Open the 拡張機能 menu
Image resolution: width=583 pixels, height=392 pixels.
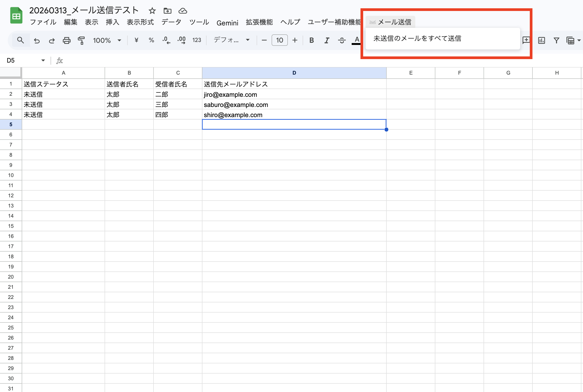pyautogui.click(x=259, y=22)
